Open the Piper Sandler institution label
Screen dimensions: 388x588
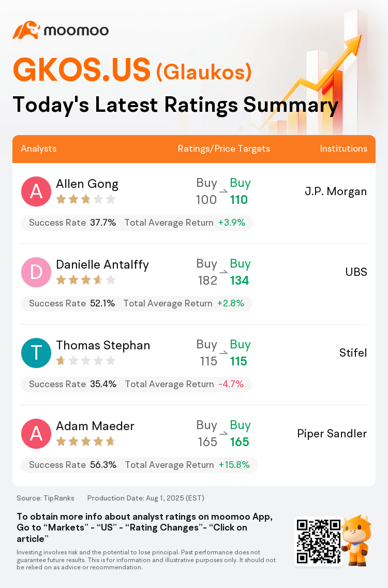click(x=332, y=434)
